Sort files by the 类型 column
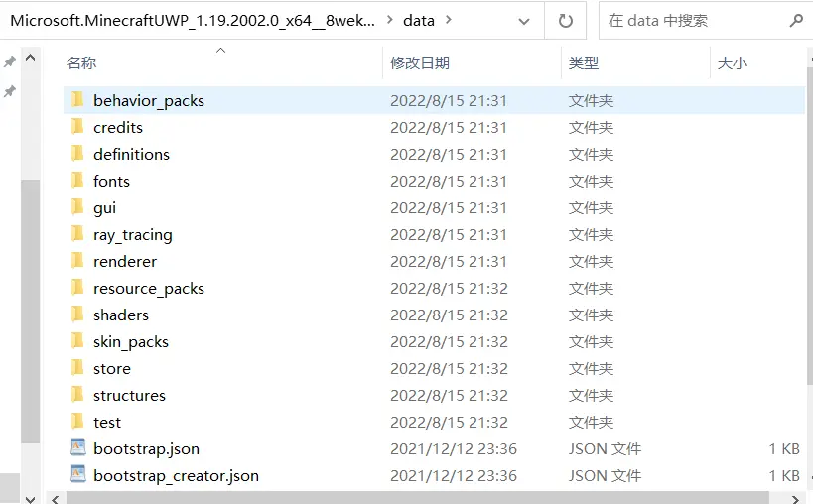Image resolution: width=813 pixels, height=504 pixels. [x=584, y=63]
